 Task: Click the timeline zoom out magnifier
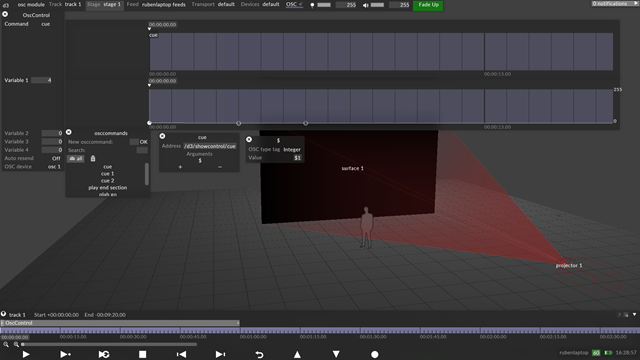click(6, 344)
